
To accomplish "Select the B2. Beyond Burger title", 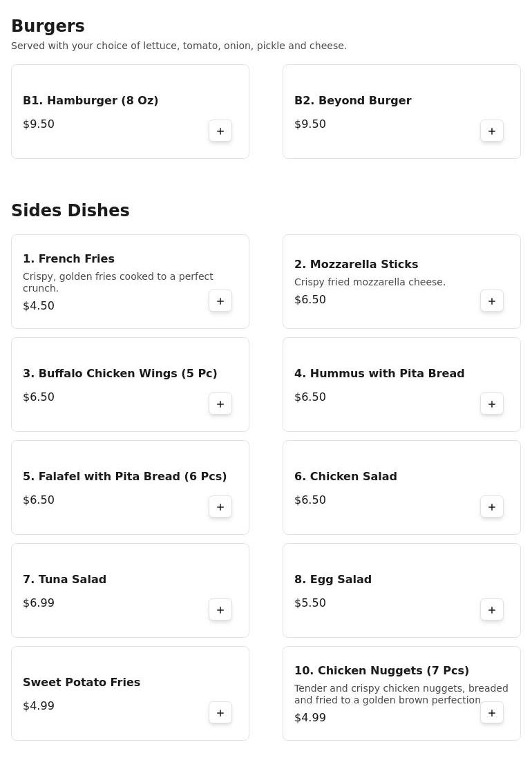I will point(352,100).
